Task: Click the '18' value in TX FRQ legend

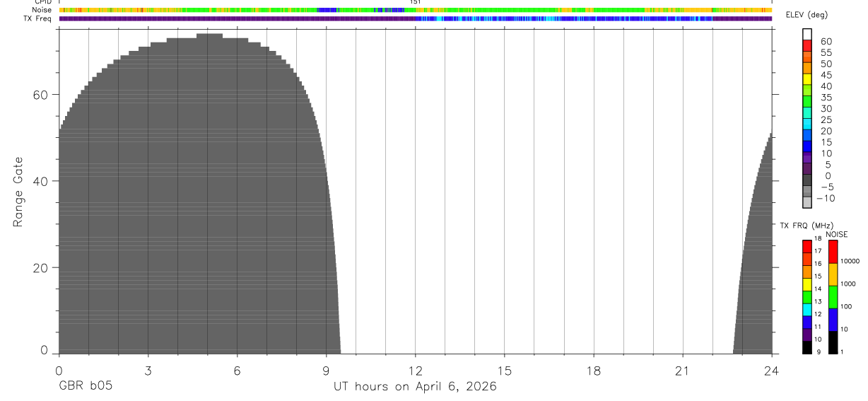Action: tap(817, 238)
